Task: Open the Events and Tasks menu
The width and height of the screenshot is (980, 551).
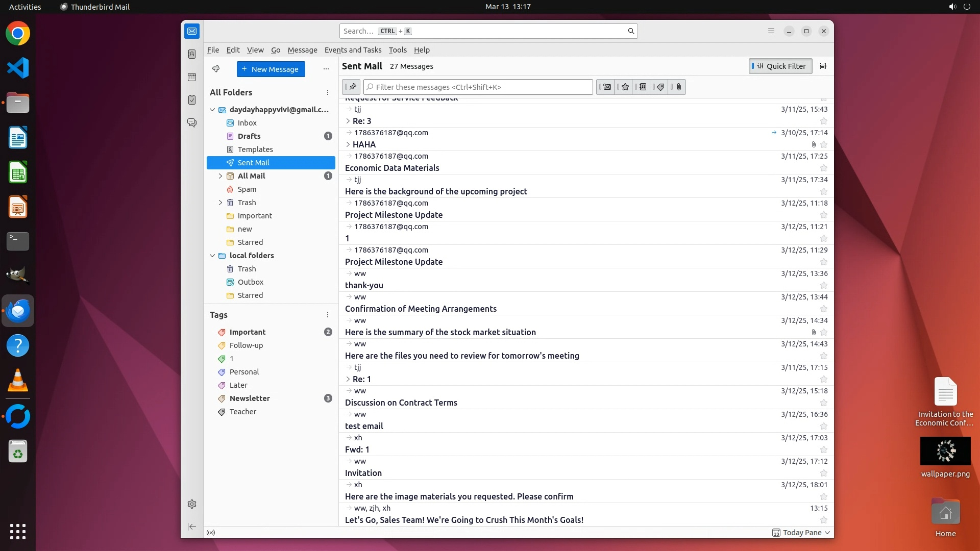Action: [x=353, y=50]
